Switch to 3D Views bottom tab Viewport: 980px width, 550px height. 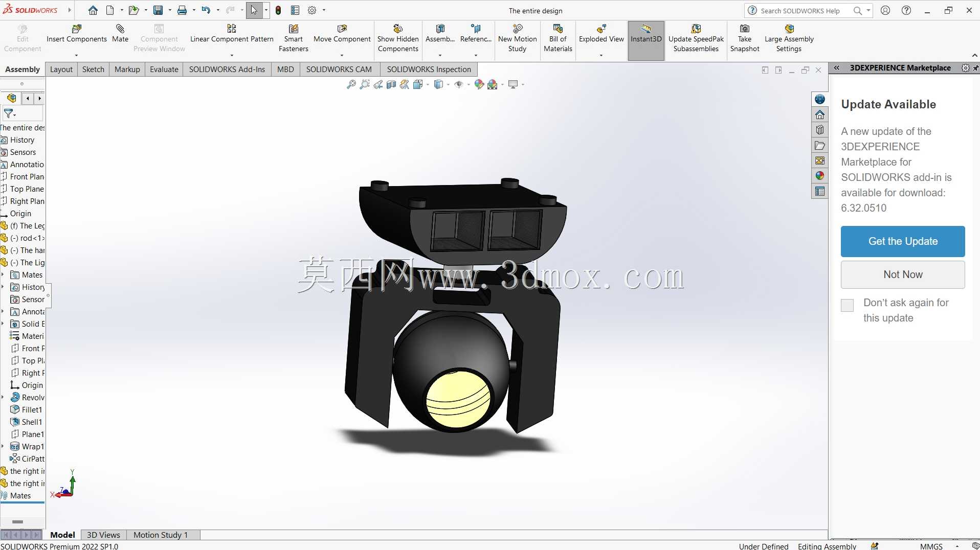(103, 535)
